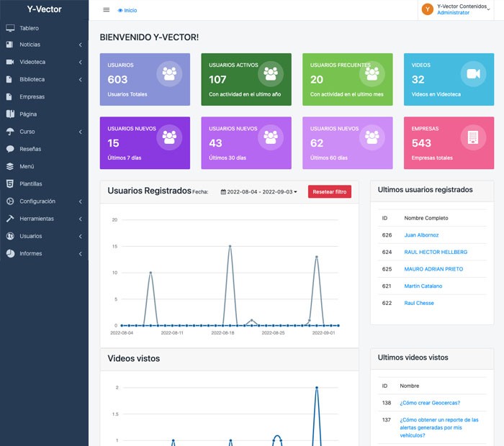Expand the Configuración sidebar chevron
Image resolution: width=504 pixels, height=446 pixels.
coord(80,201)
